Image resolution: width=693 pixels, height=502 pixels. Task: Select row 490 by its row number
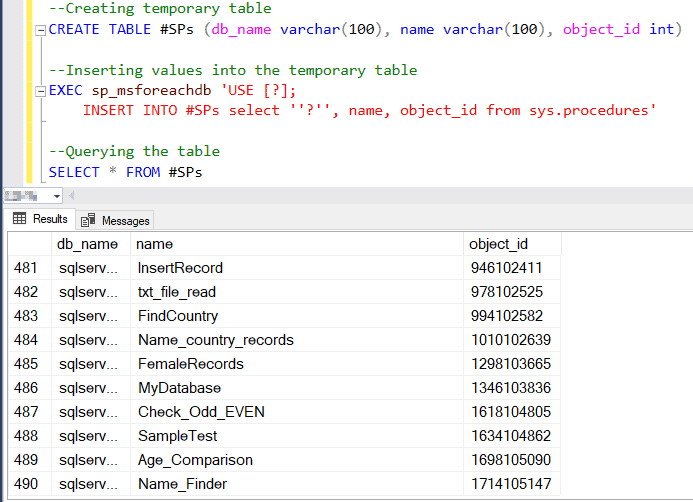point(30,484)
